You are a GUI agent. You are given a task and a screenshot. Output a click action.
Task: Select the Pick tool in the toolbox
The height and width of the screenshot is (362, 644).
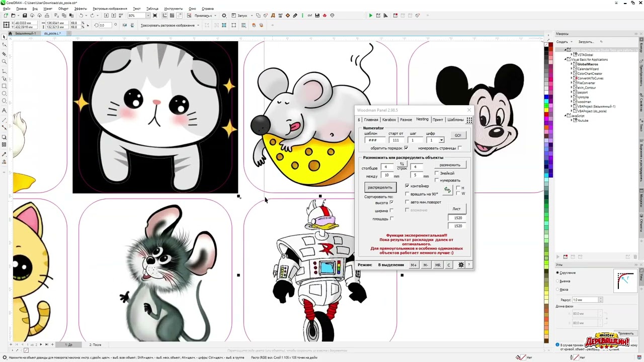pyautogui.click(x=4, y=37)
